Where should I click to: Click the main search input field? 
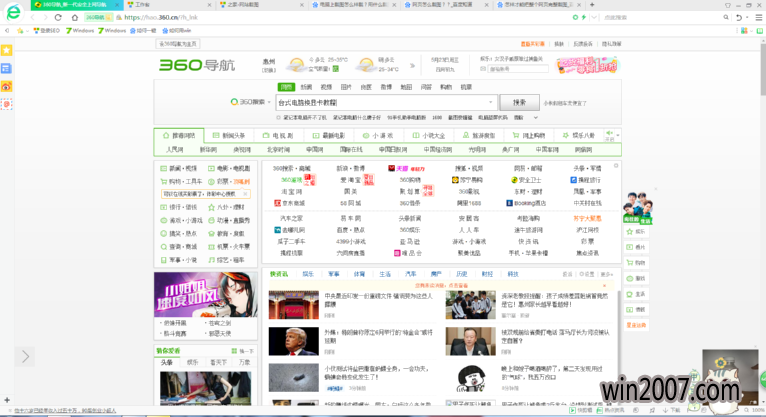tap(385, 103)
